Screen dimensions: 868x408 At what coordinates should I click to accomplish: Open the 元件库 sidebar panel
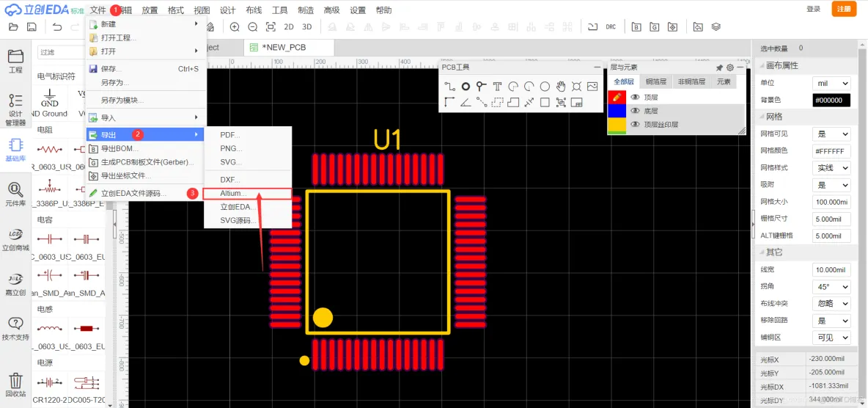[15, 194]
